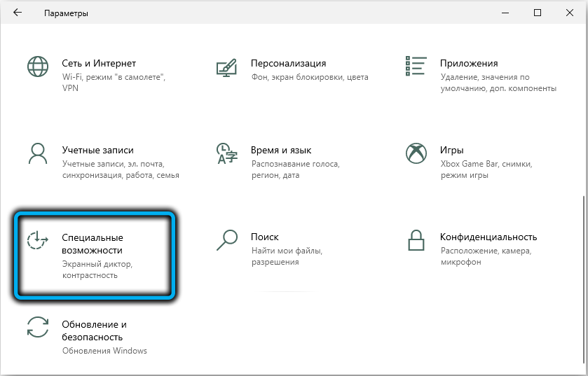
Task: Click the Учетные записи person icon
Action: click(x=37, y=153)
